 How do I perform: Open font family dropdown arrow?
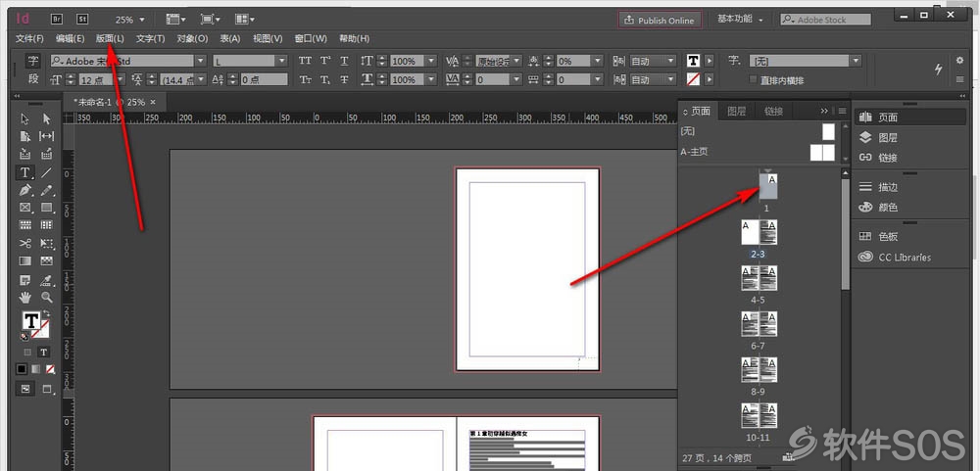click(x=201, y=62)
